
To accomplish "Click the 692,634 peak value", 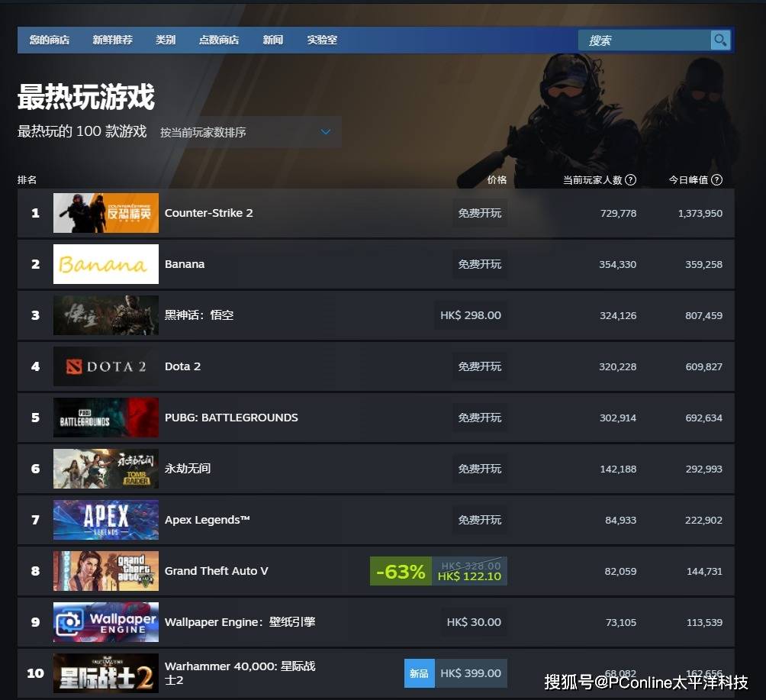I will pos(704,418).
